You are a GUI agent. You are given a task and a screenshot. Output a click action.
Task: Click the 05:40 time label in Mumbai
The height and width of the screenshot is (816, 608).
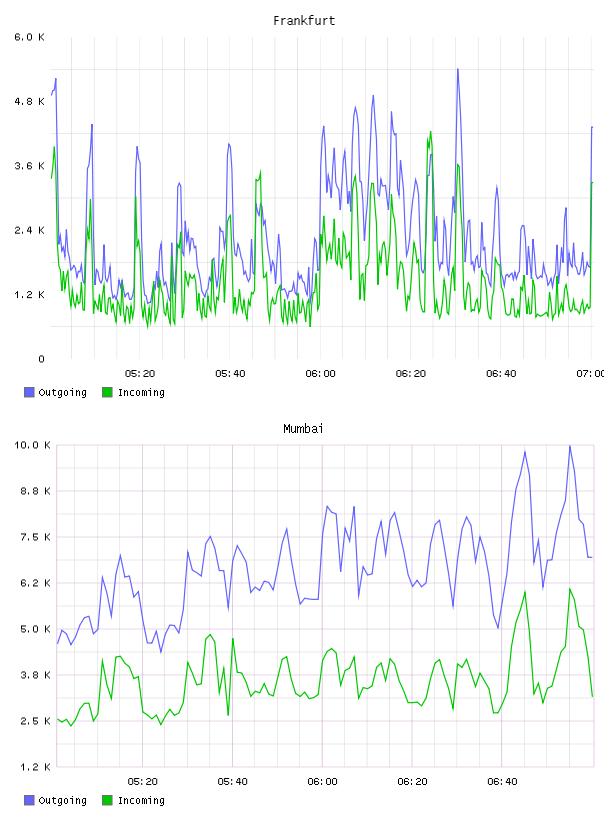pyautogui.click(x=232, y=782)
